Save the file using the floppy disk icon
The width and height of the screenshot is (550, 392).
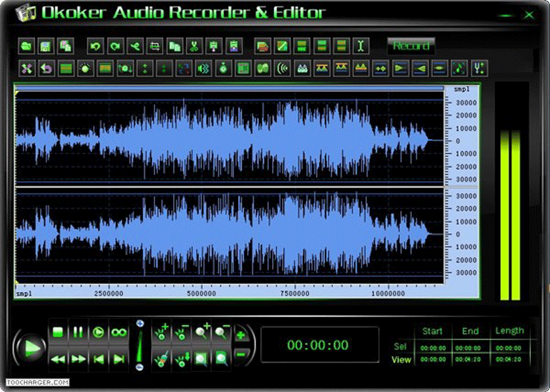click(46, 46)
